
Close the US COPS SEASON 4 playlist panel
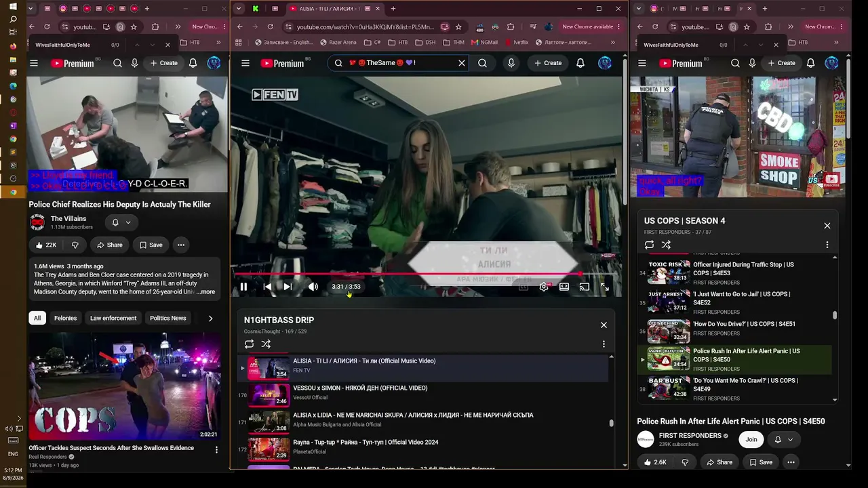click(x=827, y=226)
